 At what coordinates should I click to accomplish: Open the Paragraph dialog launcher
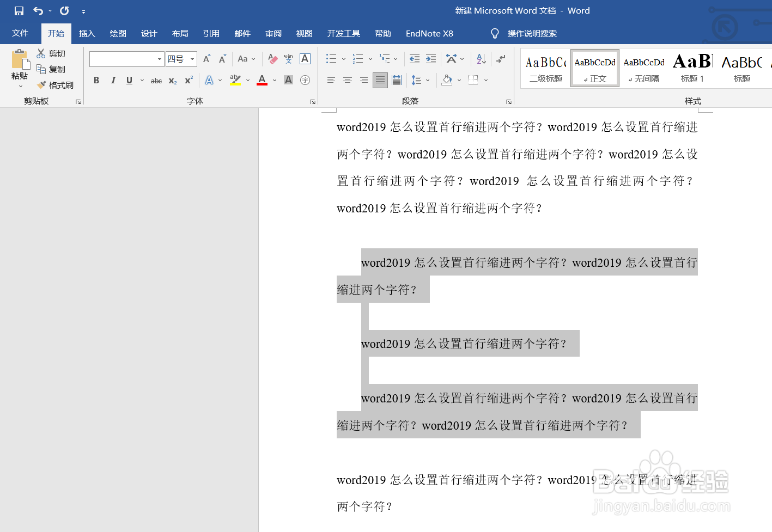(x=509, y=102)
